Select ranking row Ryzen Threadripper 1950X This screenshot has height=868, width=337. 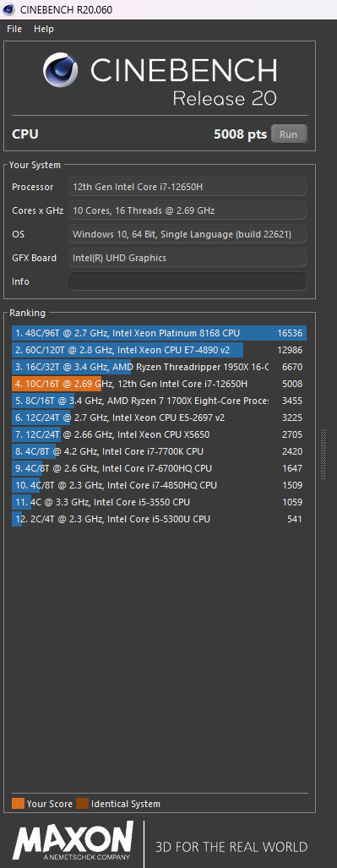[x=159, y=367]
